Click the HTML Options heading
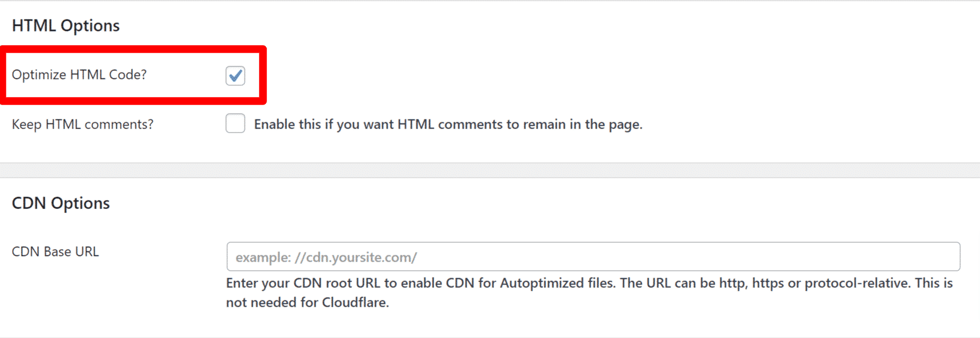Screen dimensions: 980x338 tap(66, 25)
